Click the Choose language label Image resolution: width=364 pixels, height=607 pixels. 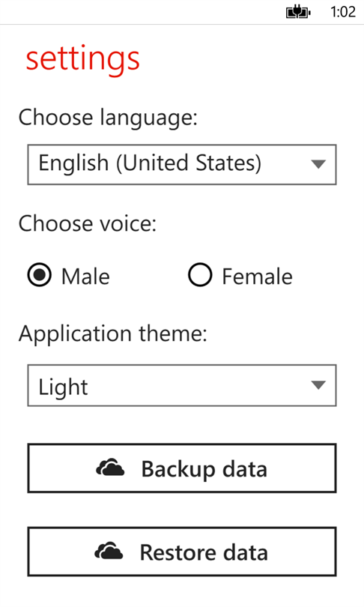[x=108, y=118]
